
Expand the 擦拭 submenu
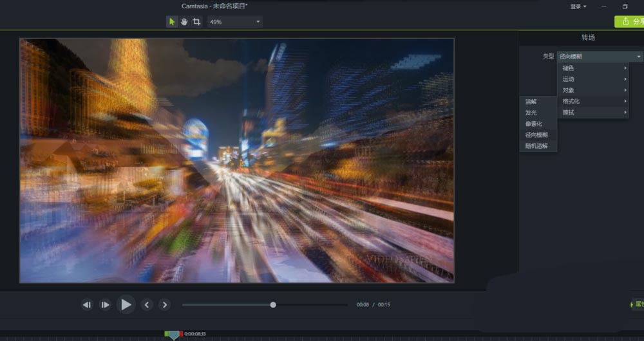pyautogui.click(x=593, y=113)
